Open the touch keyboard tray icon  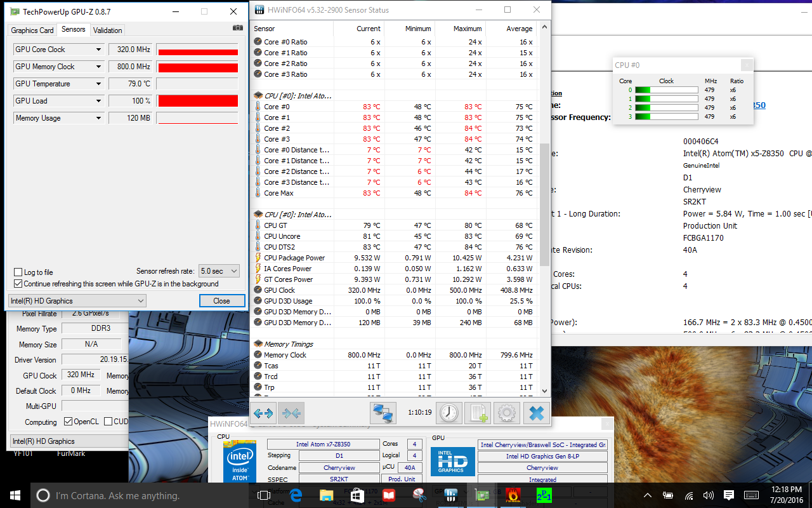pos(752,495)
